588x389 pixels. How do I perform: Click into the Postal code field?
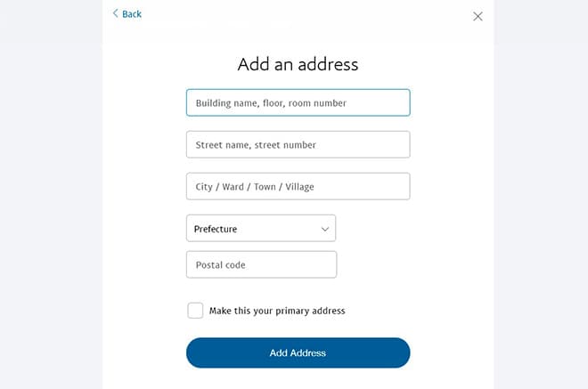click(261, 264)
